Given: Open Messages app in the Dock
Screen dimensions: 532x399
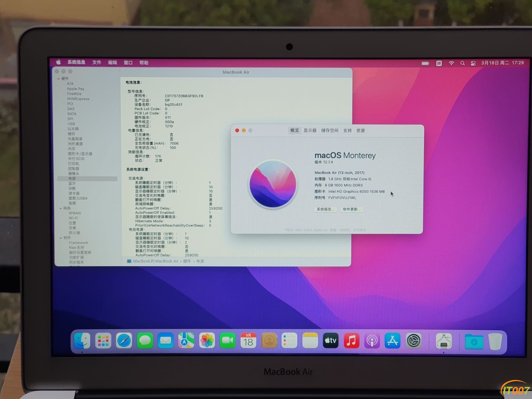Looking at the screenshot, I should pyautogui.click(x=145, y=341).
